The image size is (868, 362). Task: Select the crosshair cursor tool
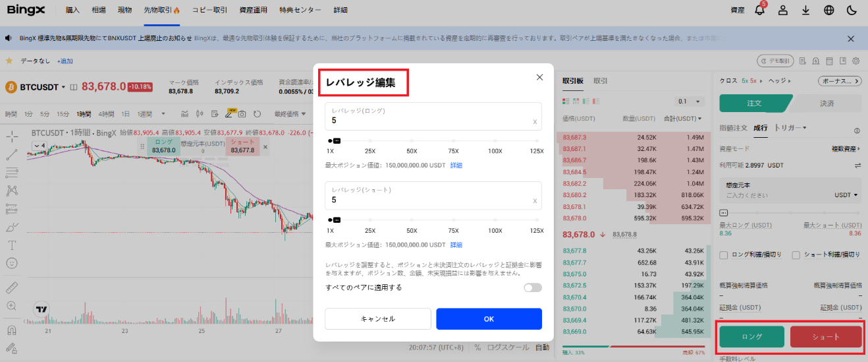click(11, 136)
